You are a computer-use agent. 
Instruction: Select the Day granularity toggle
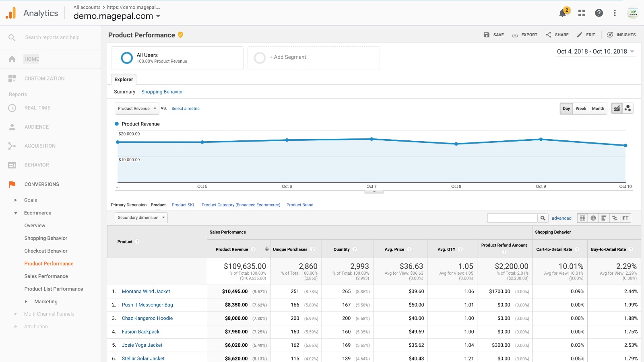(x=566, y=109)
